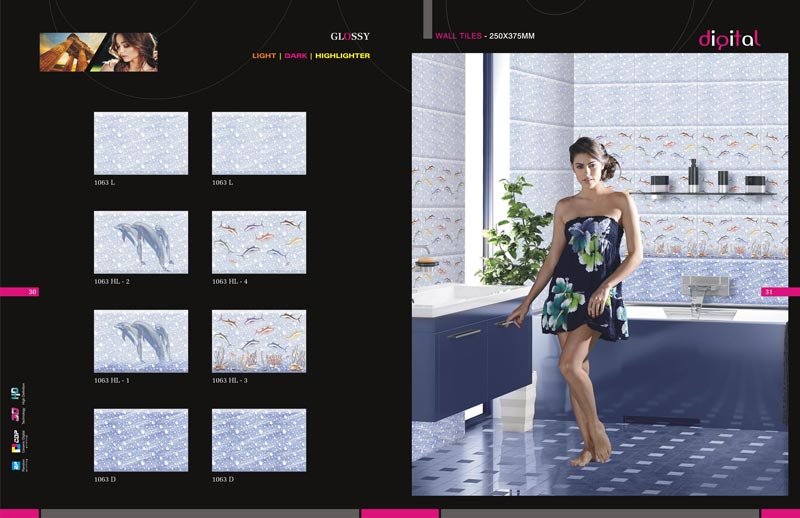Open the 1063 HL - 3 coral tile

(x=259, y=341)
